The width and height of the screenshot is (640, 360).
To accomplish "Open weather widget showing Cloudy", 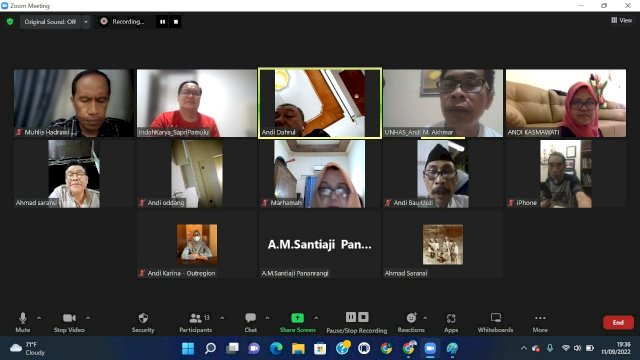I will (x=27, y=348).
